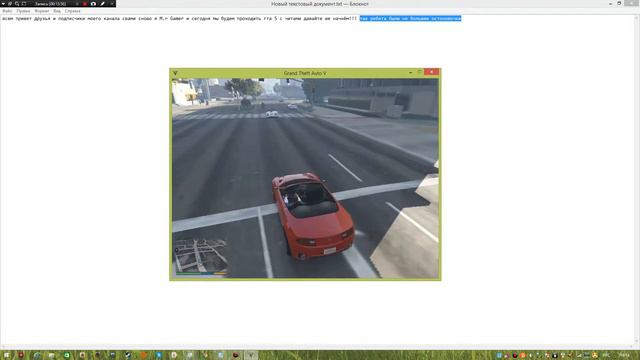
Task: Minimize the Grand Theft Auto V window
Action: tap(411, 72)
